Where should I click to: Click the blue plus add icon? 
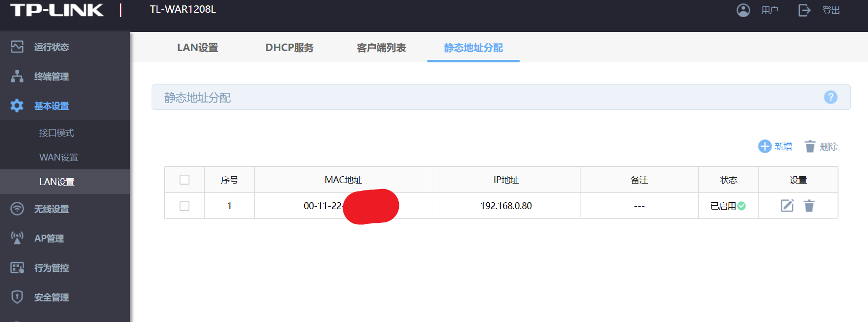(x=765, y=146)
